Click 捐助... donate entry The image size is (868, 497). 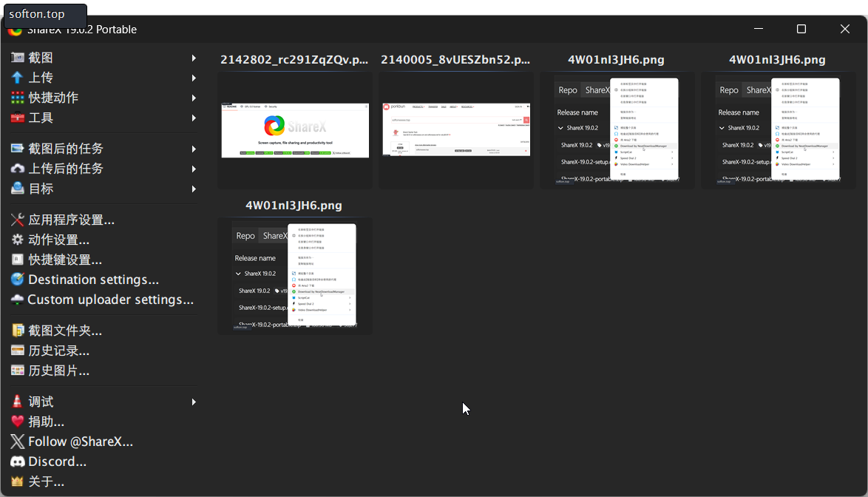point(104,421)
